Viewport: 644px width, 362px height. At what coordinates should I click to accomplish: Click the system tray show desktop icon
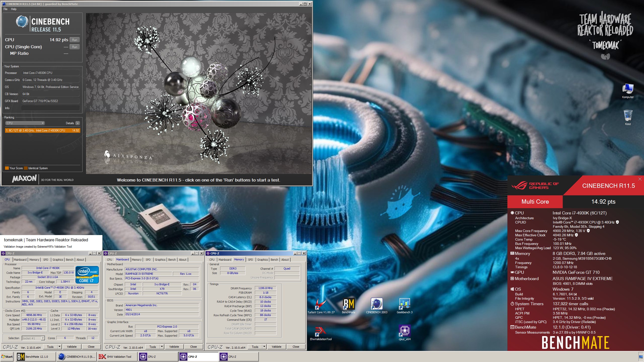(x=641, y=357)
